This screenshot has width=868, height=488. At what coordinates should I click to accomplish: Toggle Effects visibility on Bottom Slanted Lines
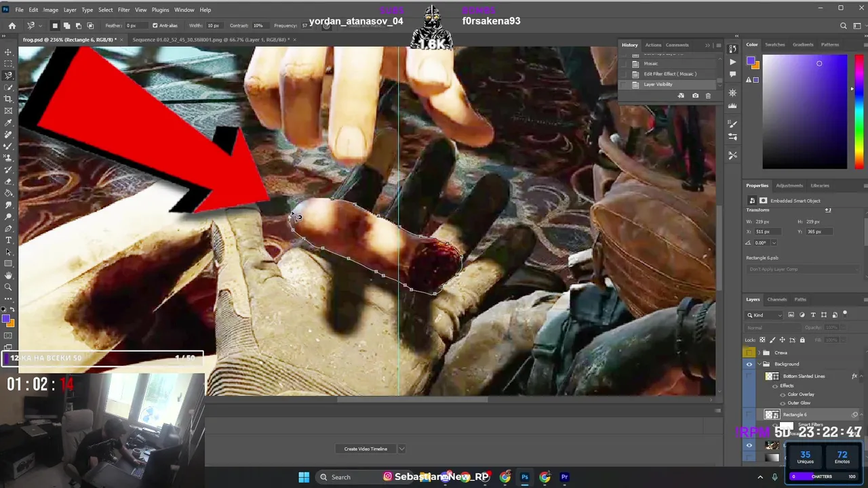[775, 386]
